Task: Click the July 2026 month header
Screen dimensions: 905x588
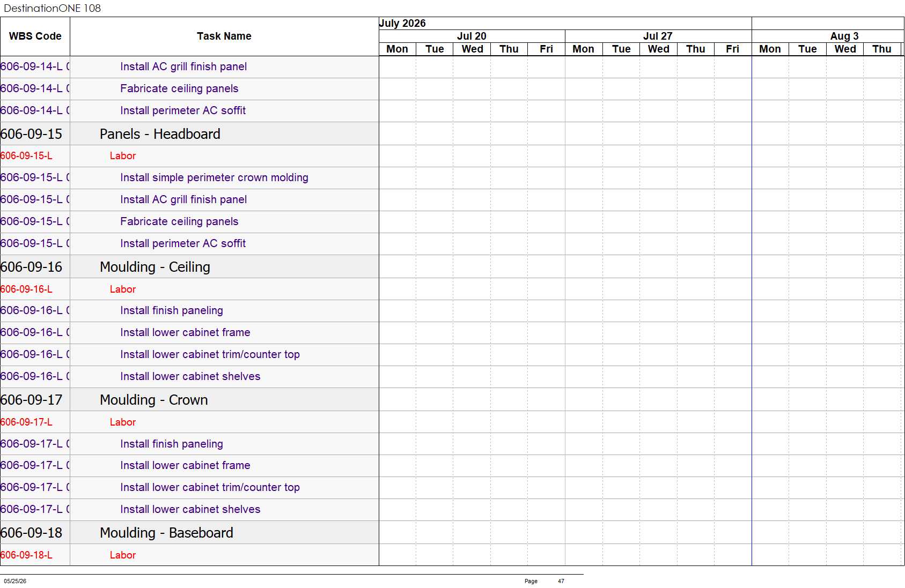Action: [x=402, y=23]
